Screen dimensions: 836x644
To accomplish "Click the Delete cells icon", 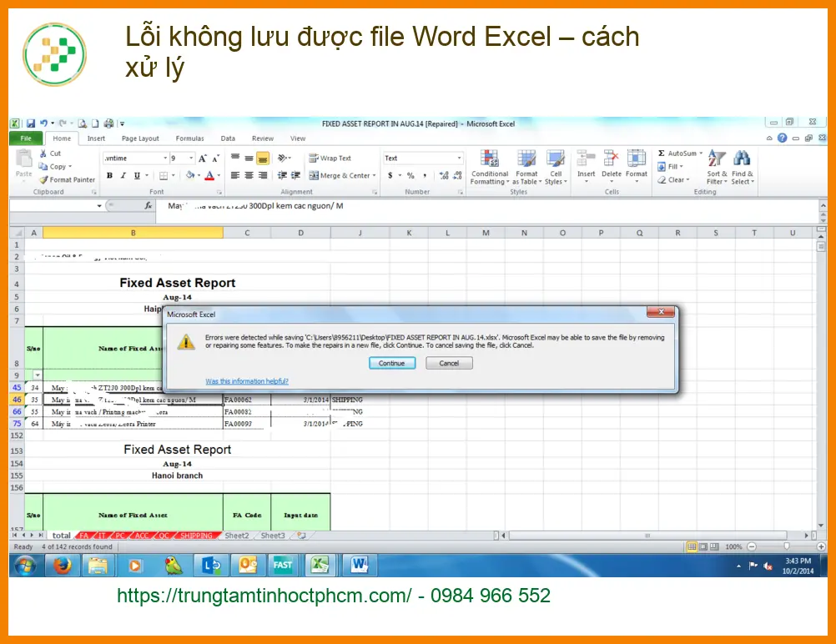I will pyautogui.click(x=612, y=158).
